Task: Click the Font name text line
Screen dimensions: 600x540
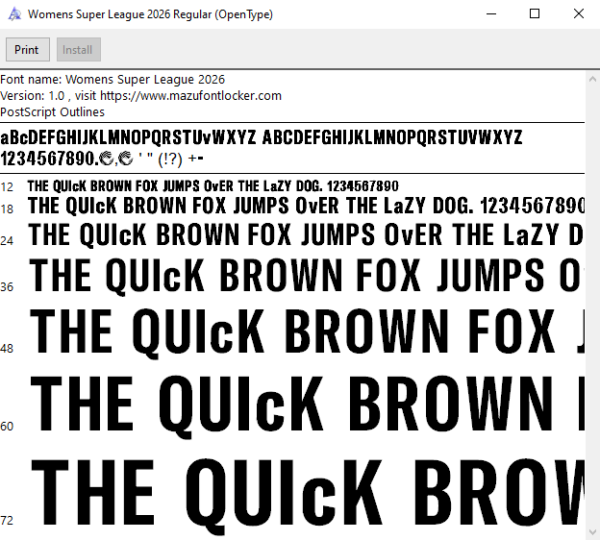Action: pos(112,79)
